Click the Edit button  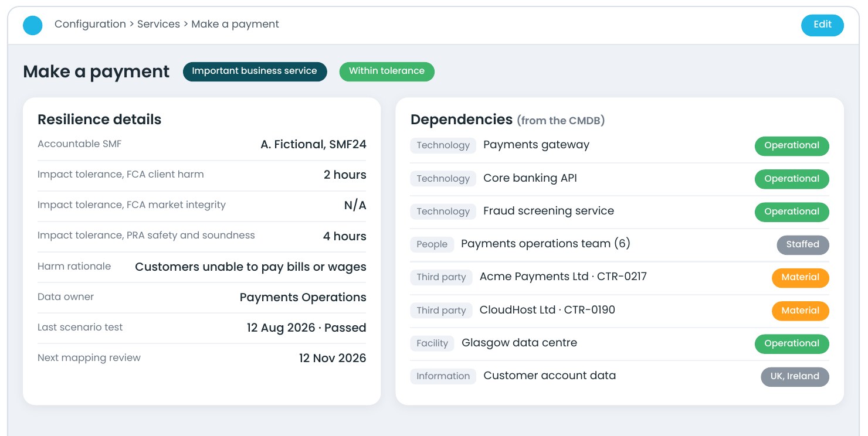[822, 25]
